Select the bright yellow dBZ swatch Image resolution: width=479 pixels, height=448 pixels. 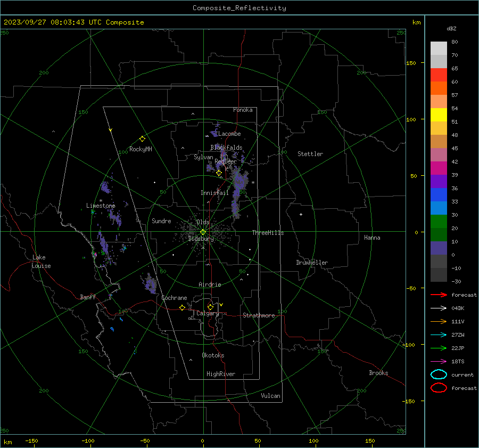[439, 115]
